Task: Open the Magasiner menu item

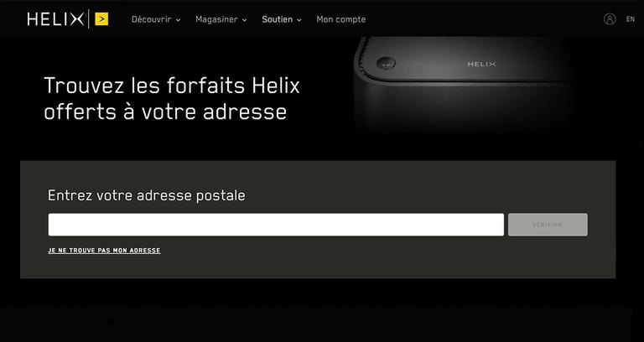Action: click(216, 19)
